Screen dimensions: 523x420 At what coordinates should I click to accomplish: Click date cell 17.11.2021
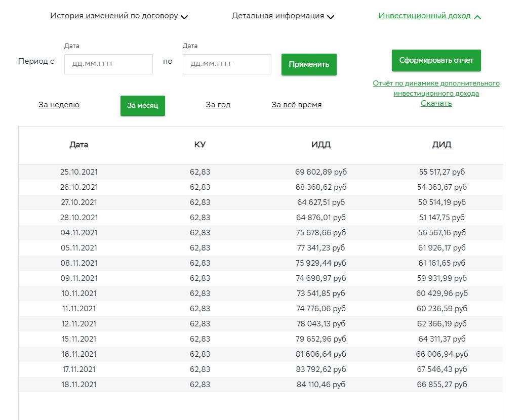78,369
